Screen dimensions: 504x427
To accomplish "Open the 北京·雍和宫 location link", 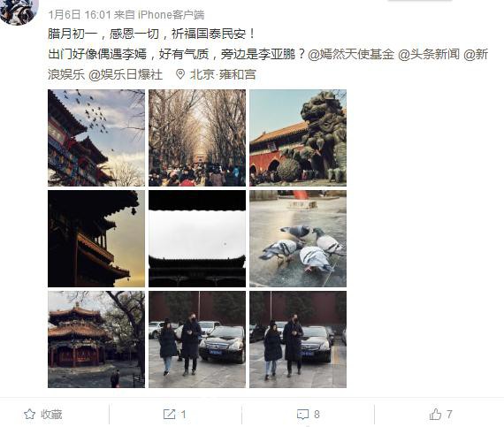I will (223, 74).
